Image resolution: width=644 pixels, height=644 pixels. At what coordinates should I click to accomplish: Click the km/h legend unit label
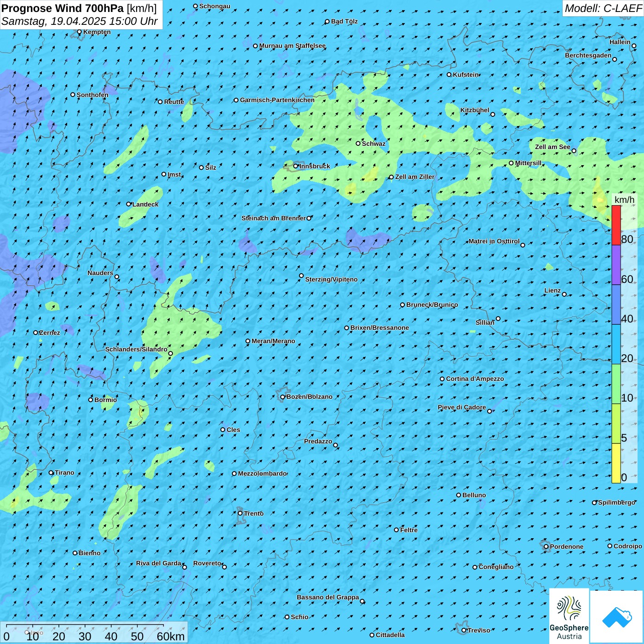(x=624, y=200)
